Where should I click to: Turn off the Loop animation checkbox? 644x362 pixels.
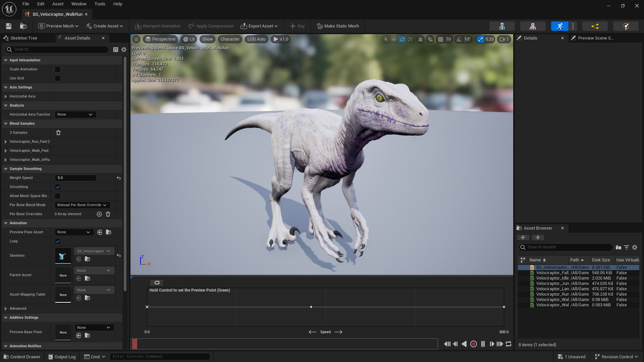[x=57, y=241]
